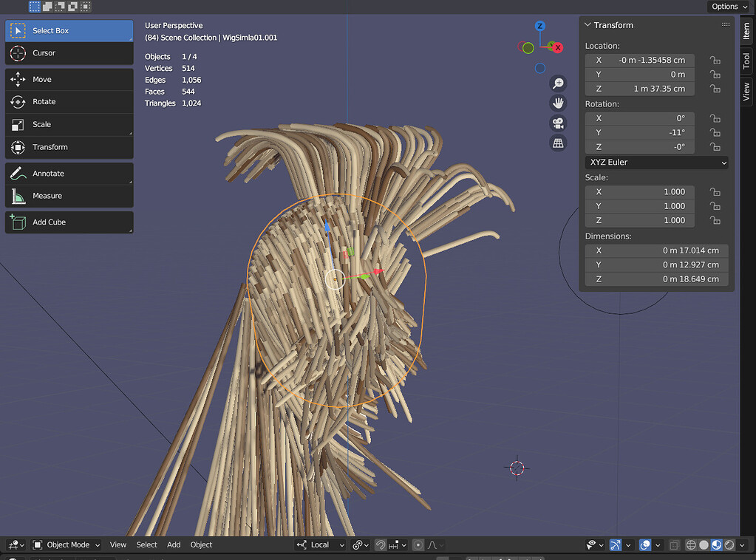Set selection mode to subtract
The image size is (756, 560).
60,6
